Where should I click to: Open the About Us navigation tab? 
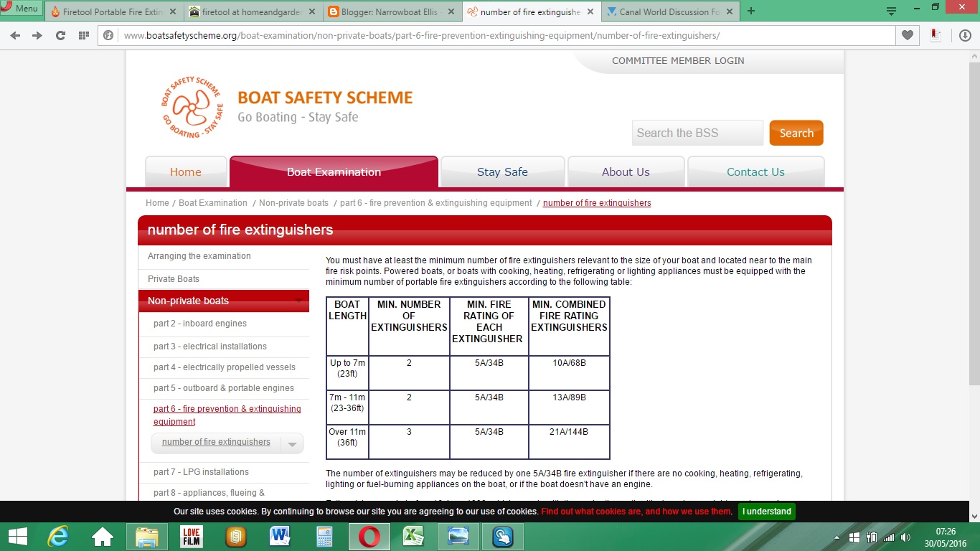click(626, 172)
